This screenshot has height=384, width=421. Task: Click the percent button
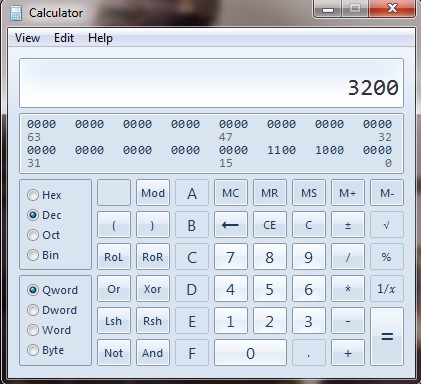(387, 257)
